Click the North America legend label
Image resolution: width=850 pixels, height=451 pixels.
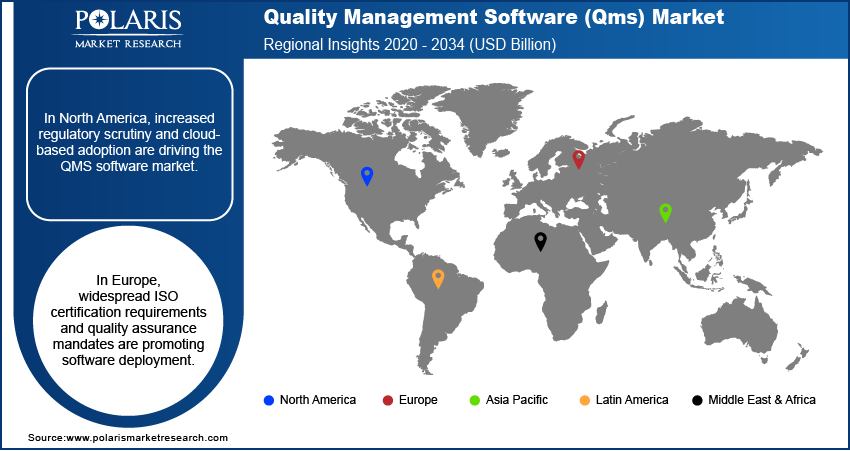pyautogui.click(x=317, y=400)
